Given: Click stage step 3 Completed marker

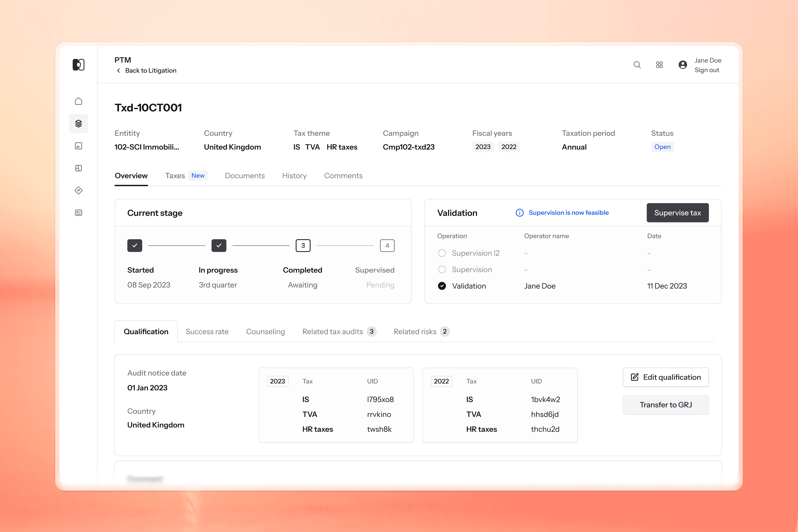Looking at the screenshot, I should [303, 246].
